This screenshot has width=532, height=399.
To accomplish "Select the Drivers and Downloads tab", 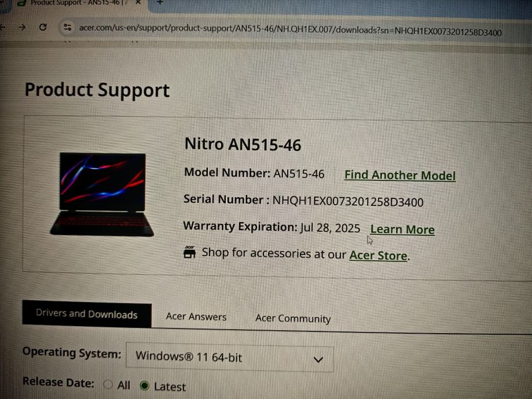I will coord(87,314).
